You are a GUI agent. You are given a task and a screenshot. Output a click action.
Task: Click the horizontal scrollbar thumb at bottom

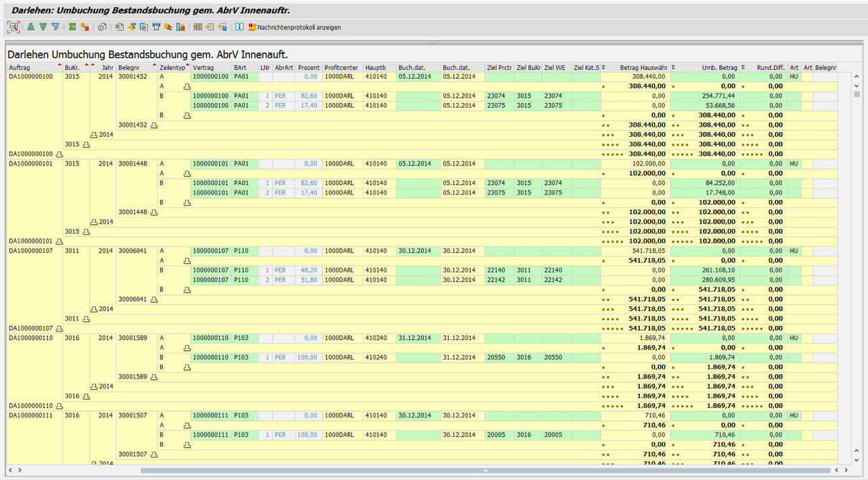tap(484, 470)
